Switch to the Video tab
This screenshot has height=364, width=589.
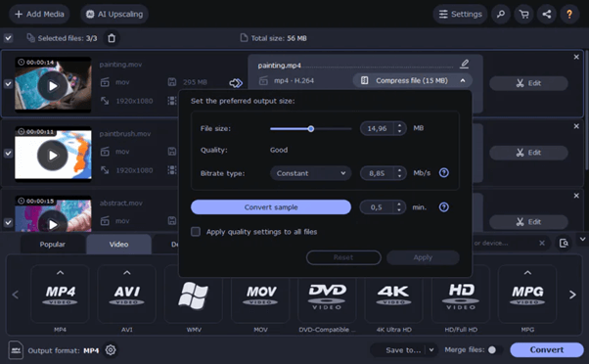click(118, 245)
